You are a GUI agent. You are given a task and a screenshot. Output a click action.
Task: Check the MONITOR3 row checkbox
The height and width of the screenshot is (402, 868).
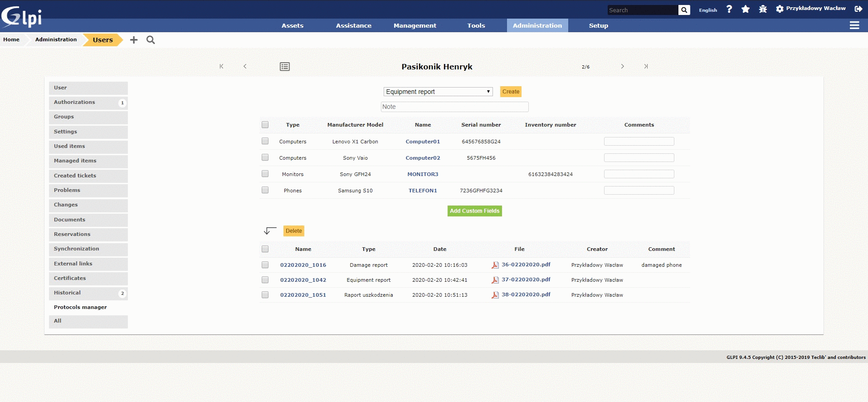click(x=265, y=174)
